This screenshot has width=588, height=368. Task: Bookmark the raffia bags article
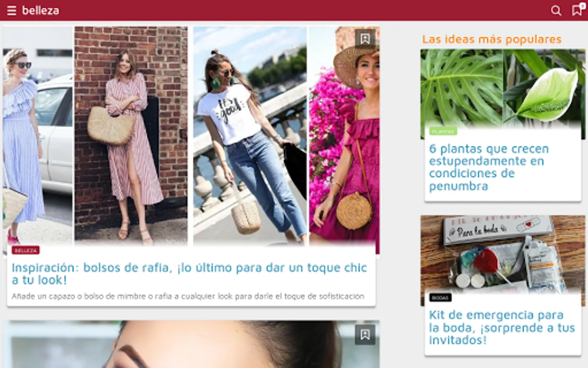pos(365,39)
